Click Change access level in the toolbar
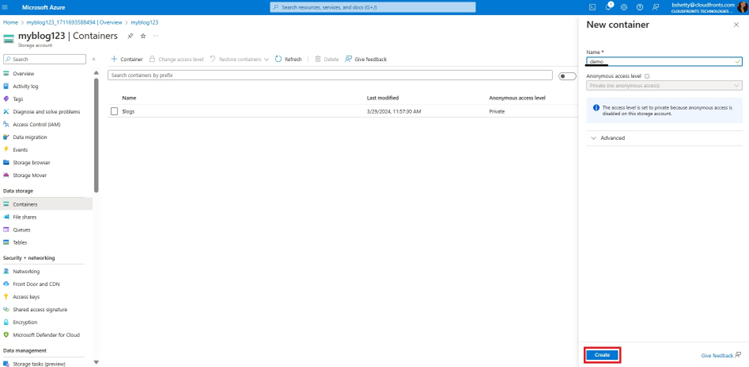 click(x=176, y=59)
